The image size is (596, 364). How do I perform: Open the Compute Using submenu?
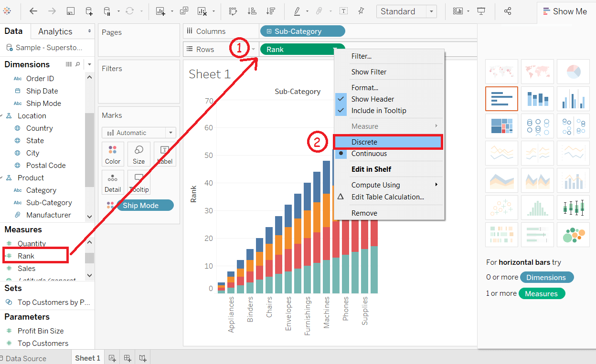[x=389, y=185]
